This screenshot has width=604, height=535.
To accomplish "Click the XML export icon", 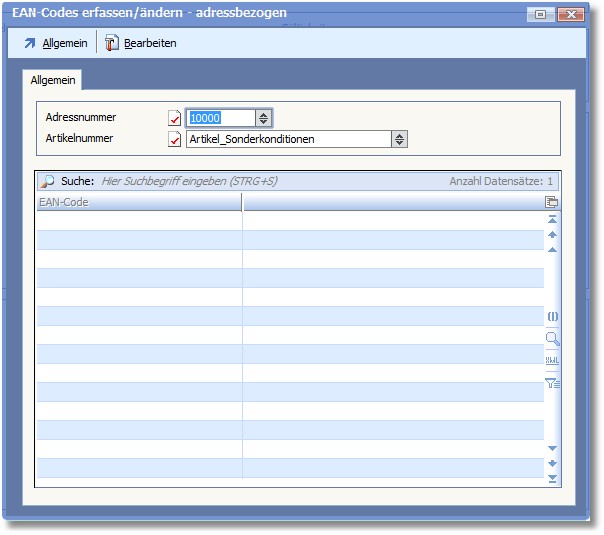I will point(552,360).
